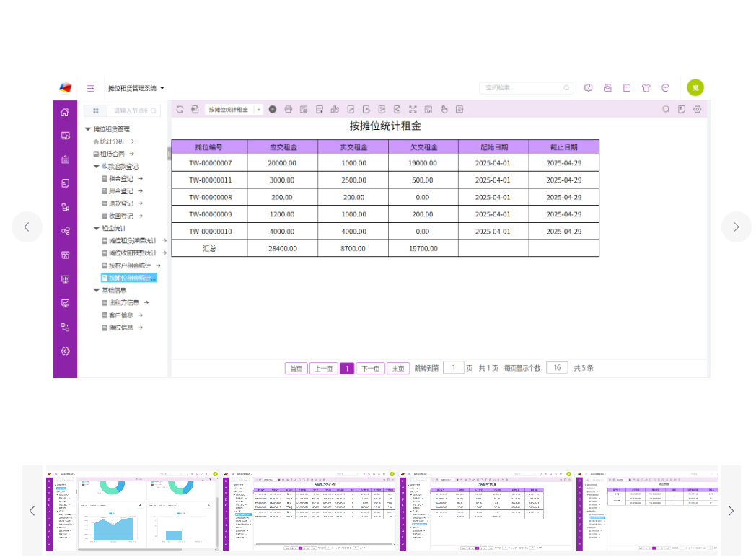Click the 汇总 summary row label
The image size is (756, 557).
point(209,248)
